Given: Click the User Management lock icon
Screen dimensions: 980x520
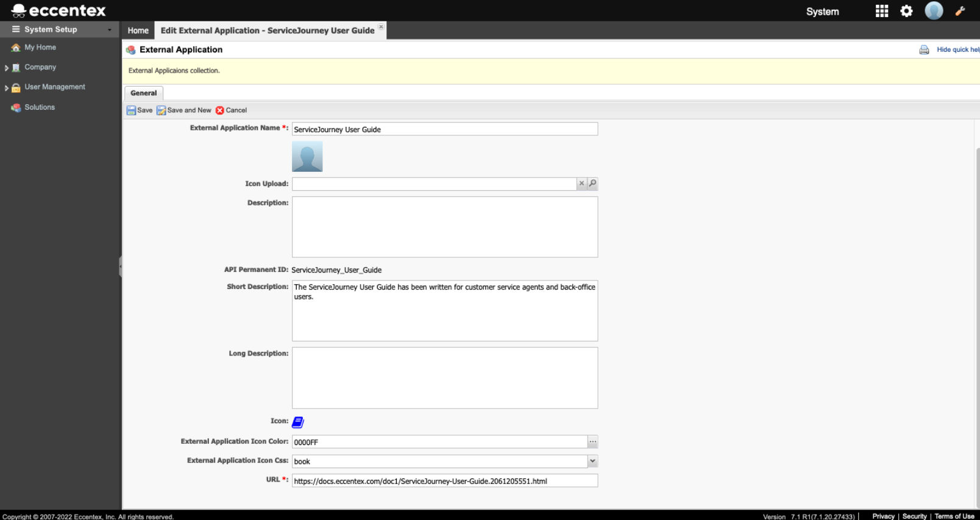Looking at the screenshot, I should click(x=16, y=88).
